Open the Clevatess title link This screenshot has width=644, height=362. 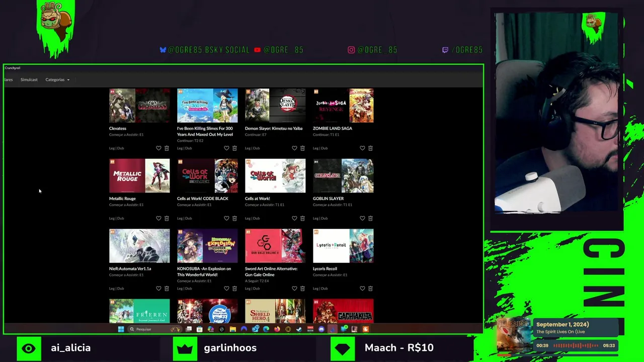click(118, 128)
